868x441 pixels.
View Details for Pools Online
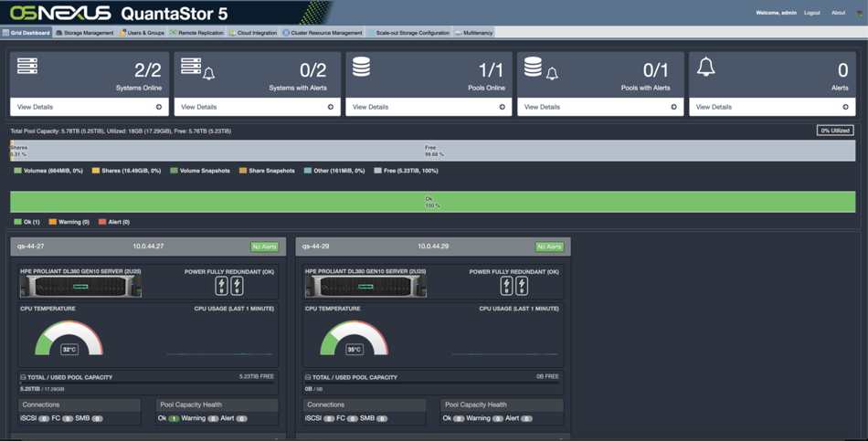tap(370, 107)
